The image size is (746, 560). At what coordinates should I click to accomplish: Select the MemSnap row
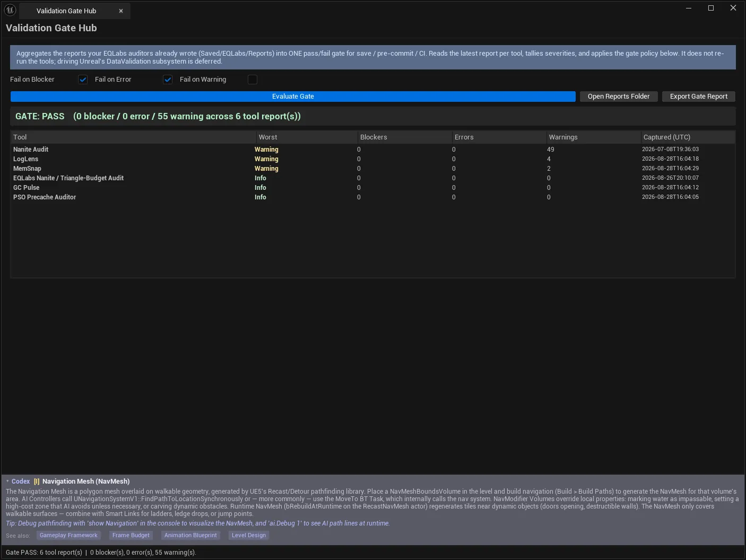[x=372, y=169]
